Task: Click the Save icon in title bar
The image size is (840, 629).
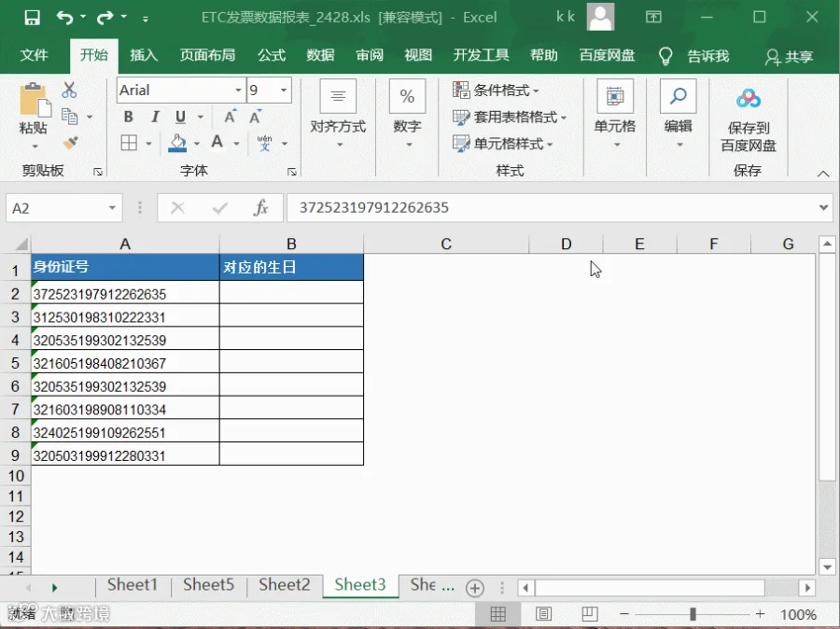Action: click(x=32, y=18)
